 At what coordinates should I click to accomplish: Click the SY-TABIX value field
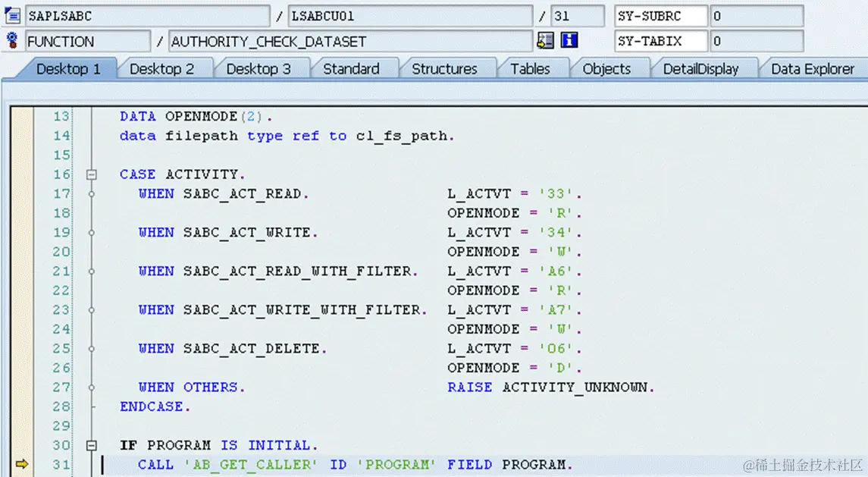click(757, 41)
